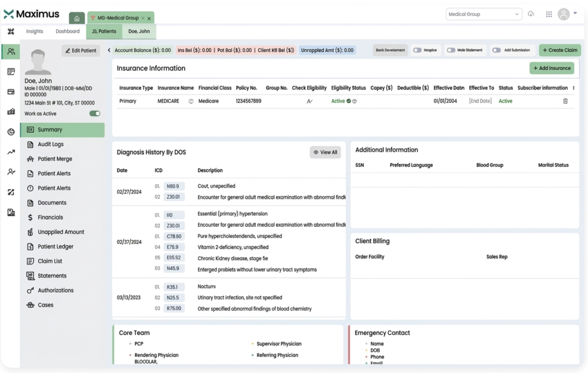Image resolution: width=588 pixels, height=373 pixels.
Task: Click the left chevron beside Account Balance
Action: tap(109, 50)
